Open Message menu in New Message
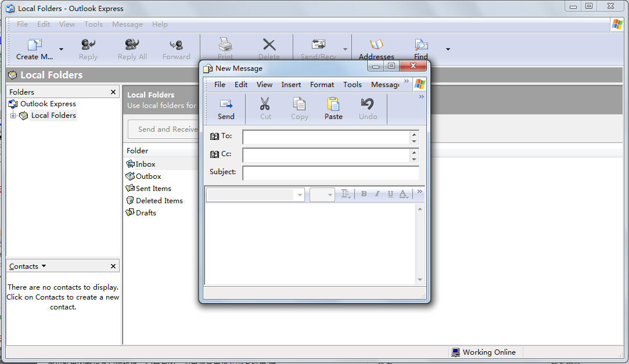Image resolution: width=629 pixels, height=364 pixels. coord(384,85)
